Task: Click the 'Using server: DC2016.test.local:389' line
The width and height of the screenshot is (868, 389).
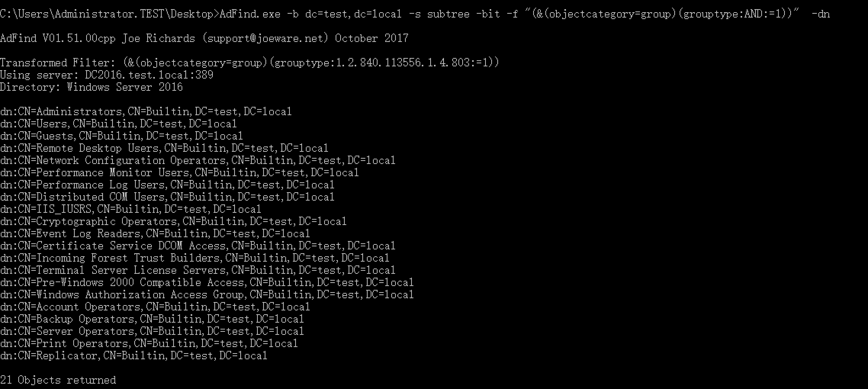Action: [107, 75]
